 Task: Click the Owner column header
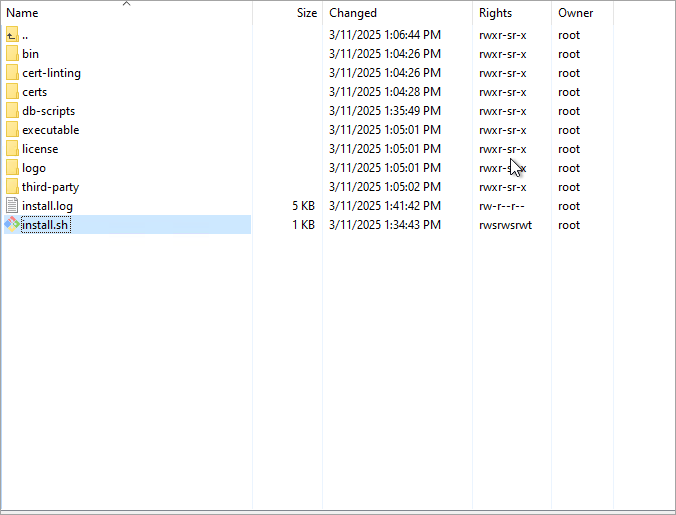[575, 13]
